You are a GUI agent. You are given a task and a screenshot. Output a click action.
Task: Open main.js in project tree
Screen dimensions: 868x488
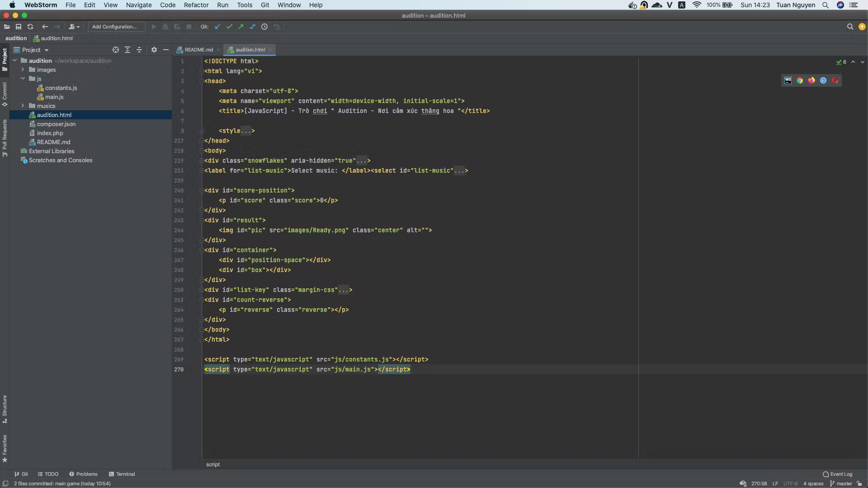coord(54,97)
